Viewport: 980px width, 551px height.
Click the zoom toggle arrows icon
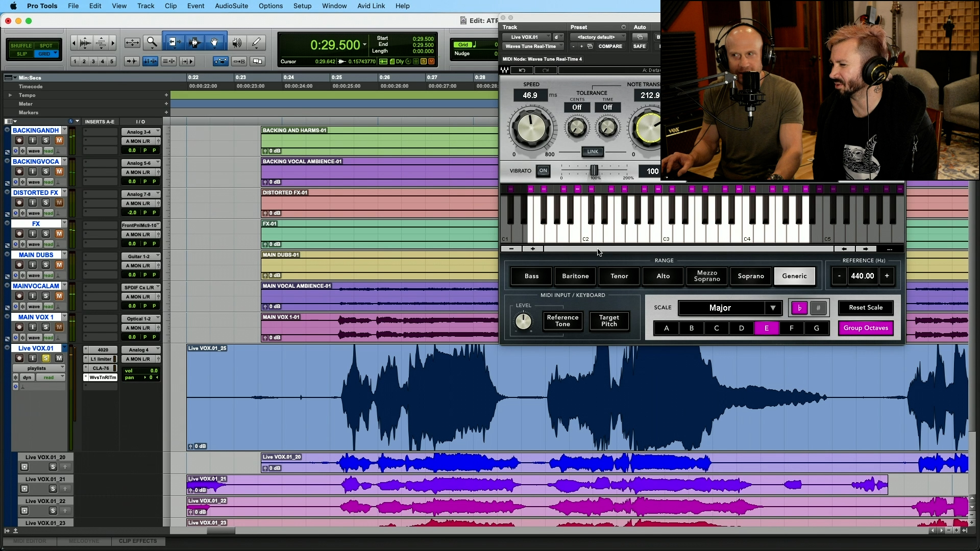click(132, 43)
